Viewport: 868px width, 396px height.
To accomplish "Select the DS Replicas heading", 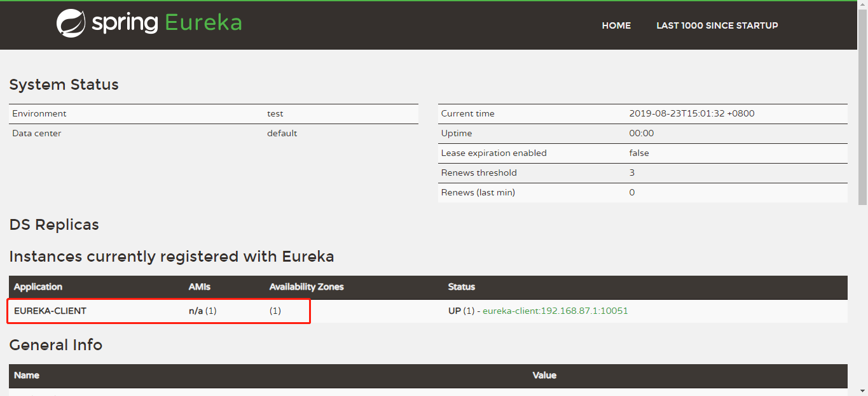I will [54, 225].
